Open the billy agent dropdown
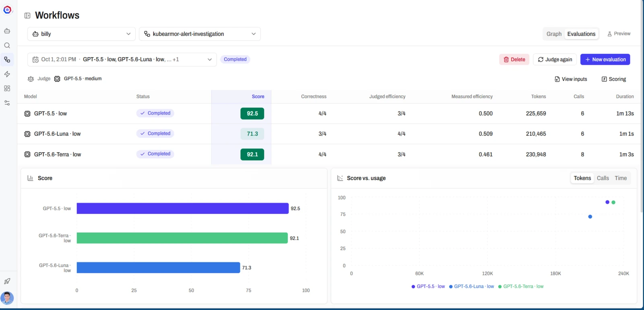 pyautogui.click(x=81, y=34)
